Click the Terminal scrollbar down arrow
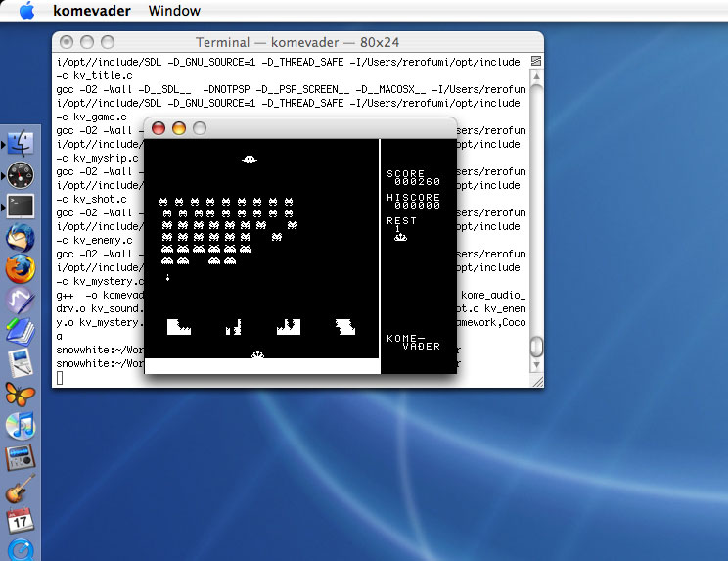The image size is (728, 561). coord(536,365)
